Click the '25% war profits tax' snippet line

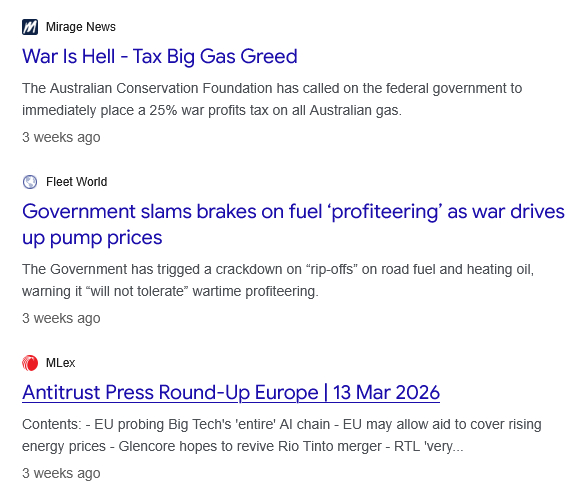(x=212, y=110)
